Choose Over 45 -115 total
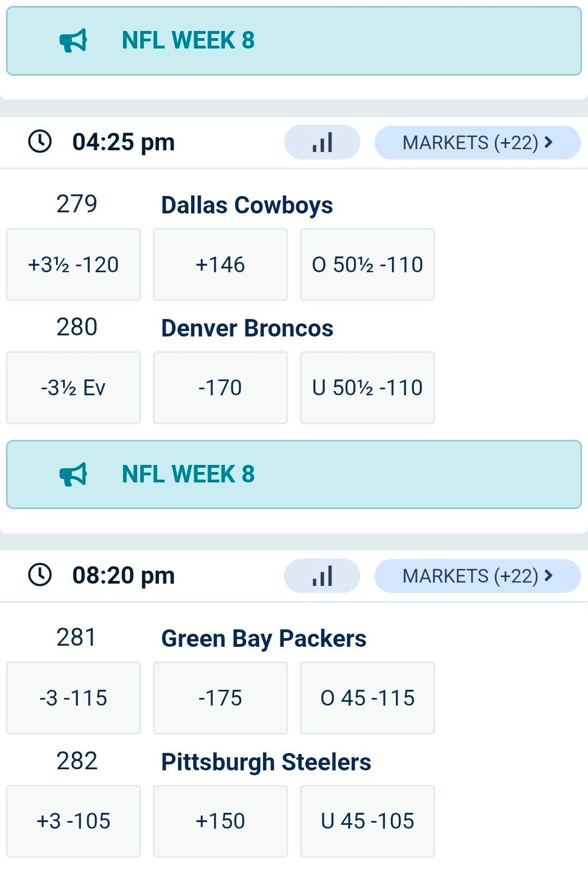This screenshot has width=588, height=870. click(x=367, y=698)
